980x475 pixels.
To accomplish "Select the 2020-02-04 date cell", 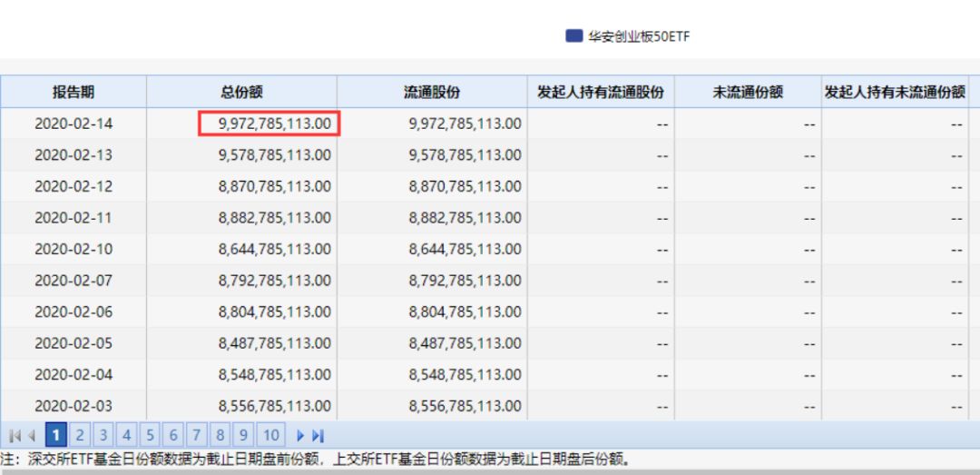I will [73, 375].
